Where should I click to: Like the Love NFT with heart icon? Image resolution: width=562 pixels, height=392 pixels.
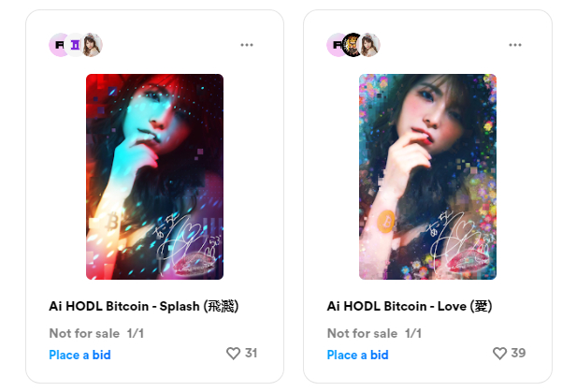pos(500,354)
